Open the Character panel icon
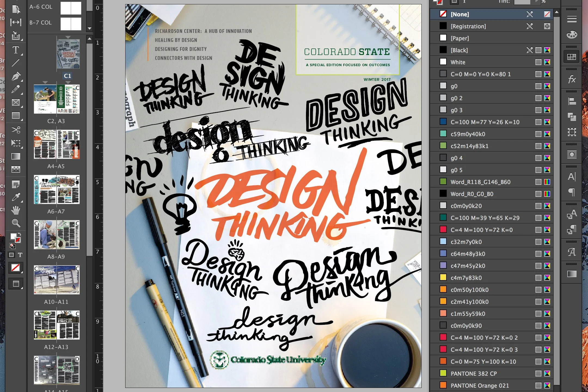 tap(572, 177)
